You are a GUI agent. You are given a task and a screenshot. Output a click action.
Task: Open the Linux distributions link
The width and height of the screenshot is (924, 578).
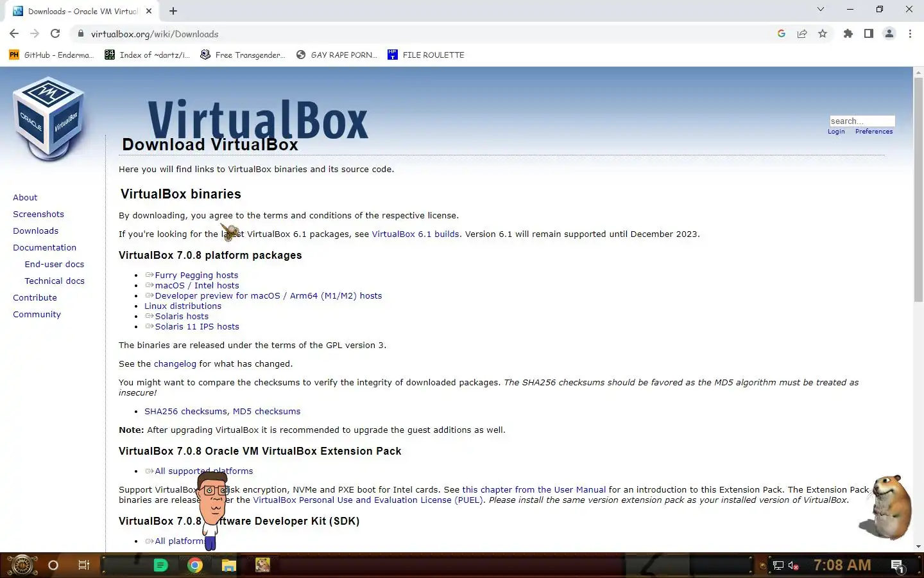click(183, 306)
